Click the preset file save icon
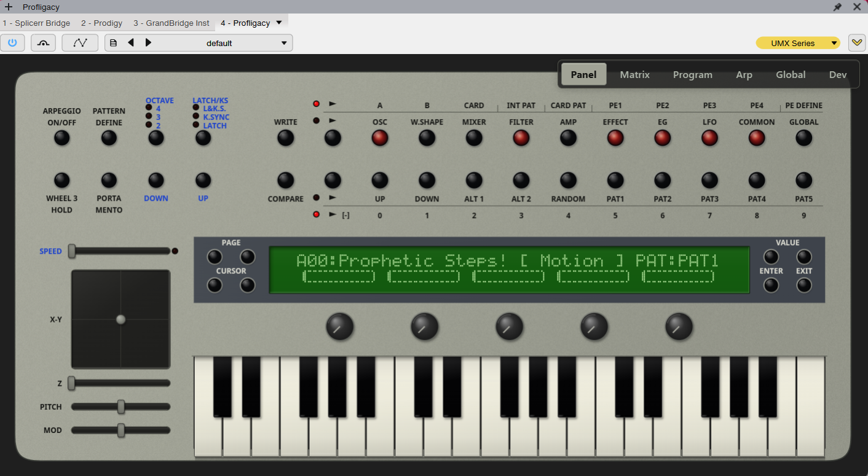The width and height of the screenshot is (868, 476). [x=114, y=43]
